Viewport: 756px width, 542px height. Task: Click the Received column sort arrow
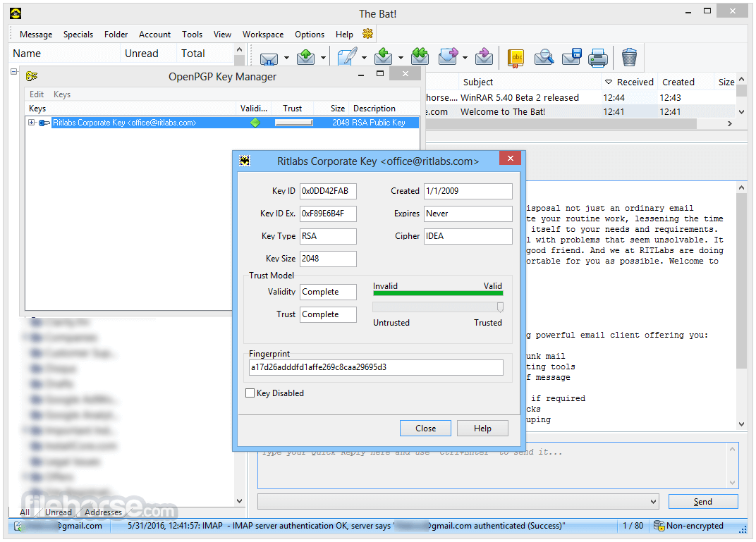[x=609, y=82]
